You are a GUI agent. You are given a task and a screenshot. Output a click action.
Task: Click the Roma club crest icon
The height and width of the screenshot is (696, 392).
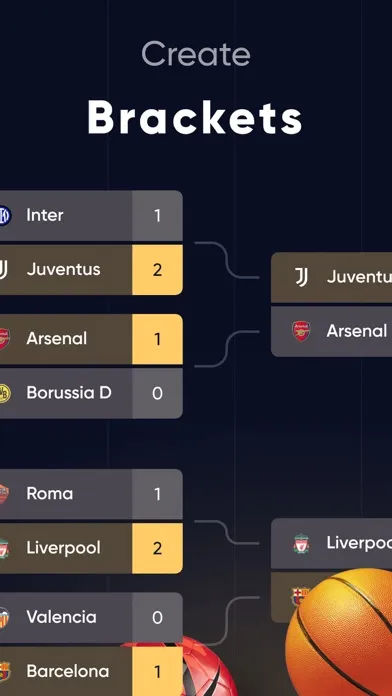[x=4, y=494]
